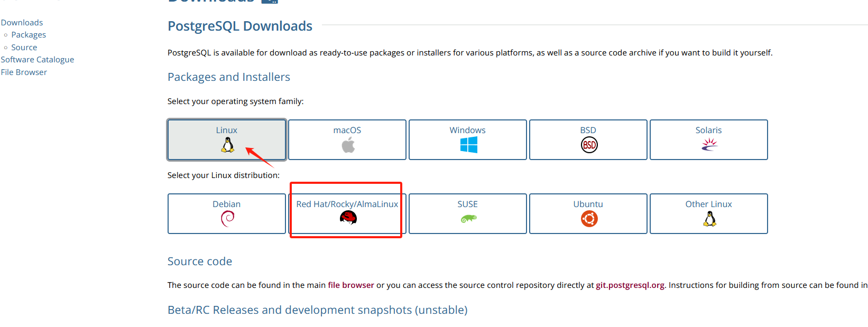868x327 pixels.
Task: Select the Linux operating system label
Action: [x=226, y=130]
